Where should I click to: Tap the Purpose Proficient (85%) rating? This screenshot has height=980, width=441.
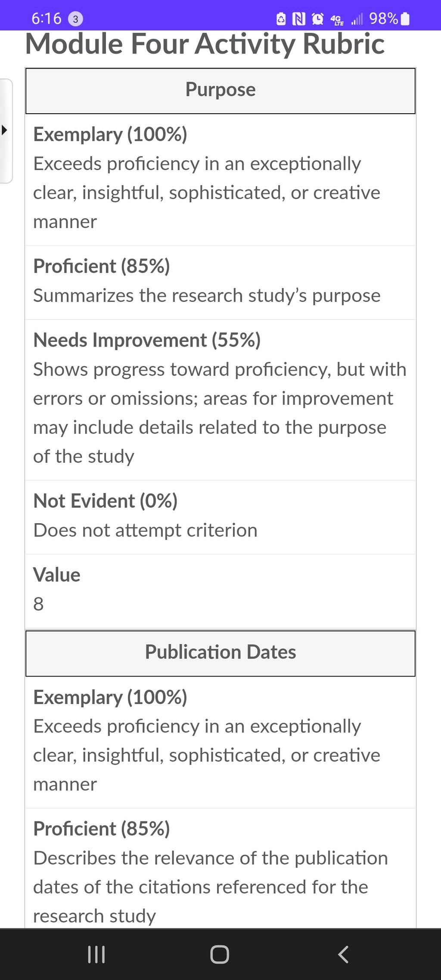pyautogui.click(x=220, y=282)
